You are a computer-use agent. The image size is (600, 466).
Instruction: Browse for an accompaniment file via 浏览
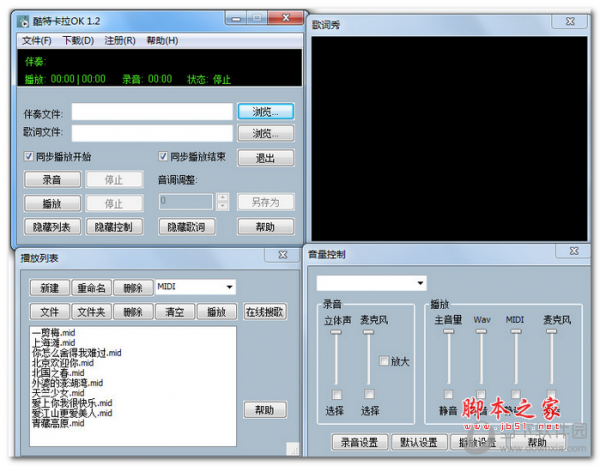click(266, 112)
